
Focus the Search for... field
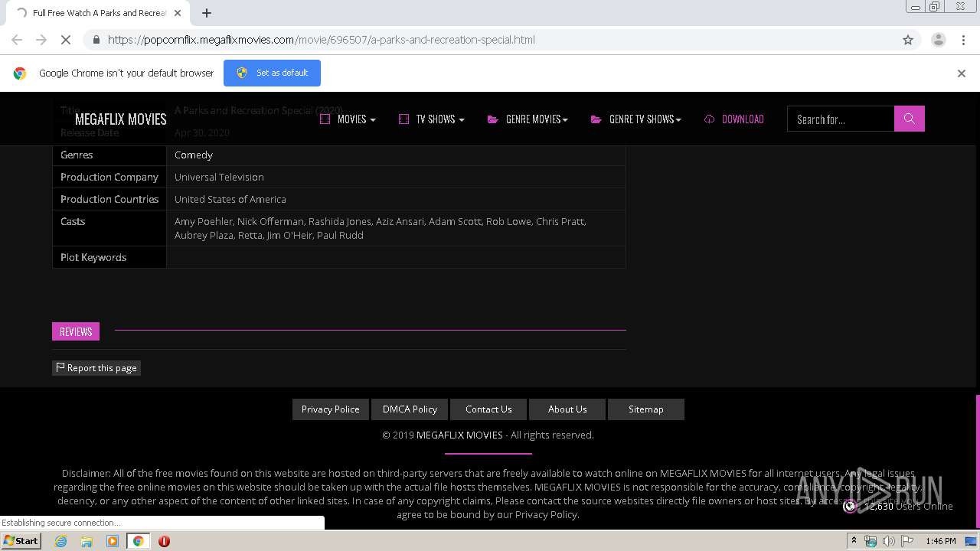841,119
